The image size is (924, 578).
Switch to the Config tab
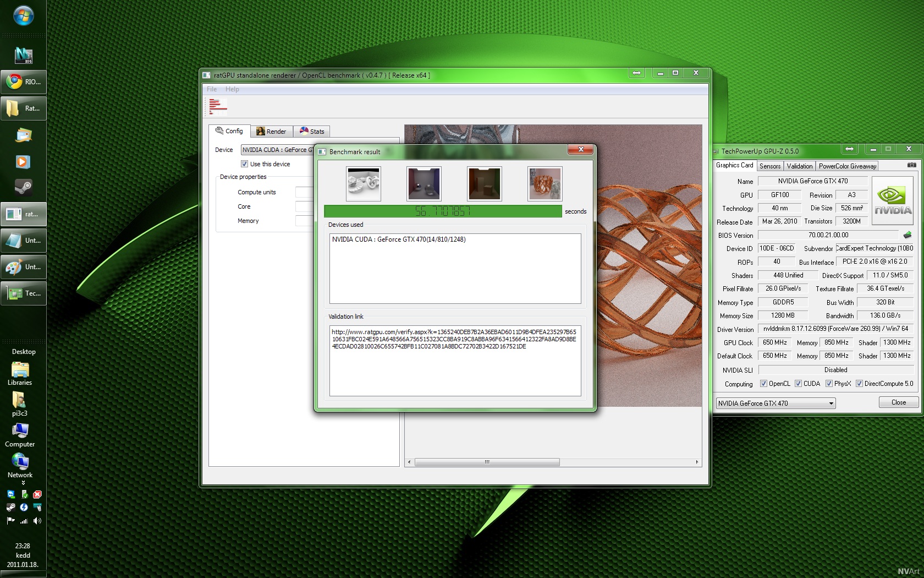(x=229, y=131)
